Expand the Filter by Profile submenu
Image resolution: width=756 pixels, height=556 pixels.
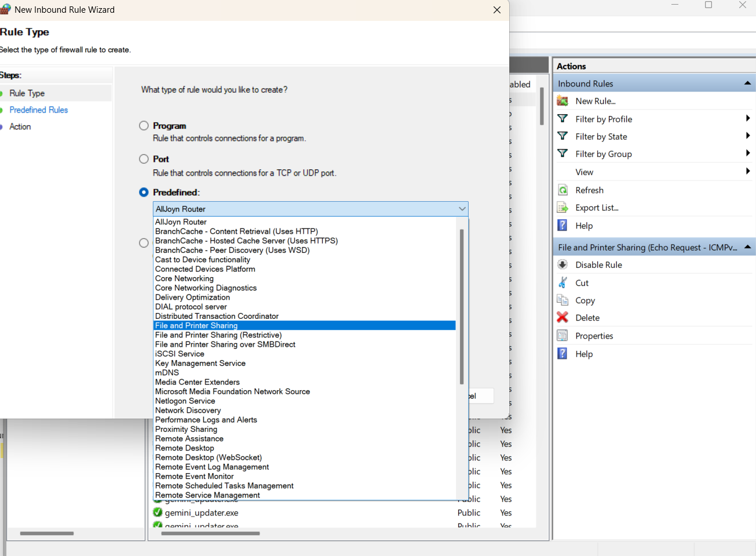pyautogui.click(x=747, y=119)
